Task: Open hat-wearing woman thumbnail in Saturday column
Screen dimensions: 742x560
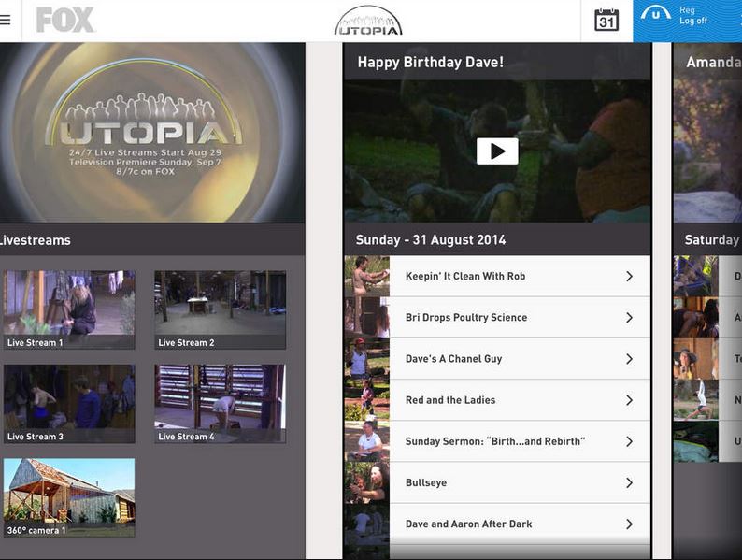Action: coord(695,359)
